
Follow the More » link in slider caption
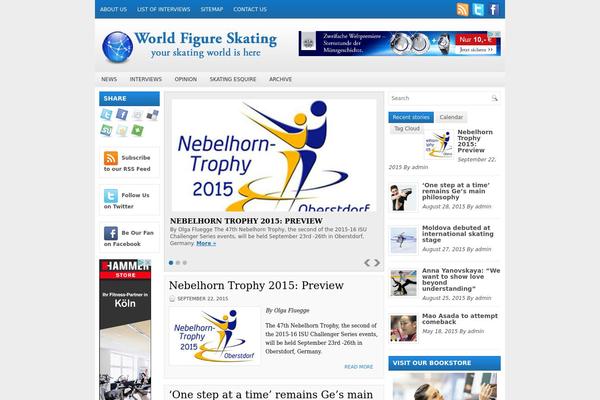coord(206,243)
